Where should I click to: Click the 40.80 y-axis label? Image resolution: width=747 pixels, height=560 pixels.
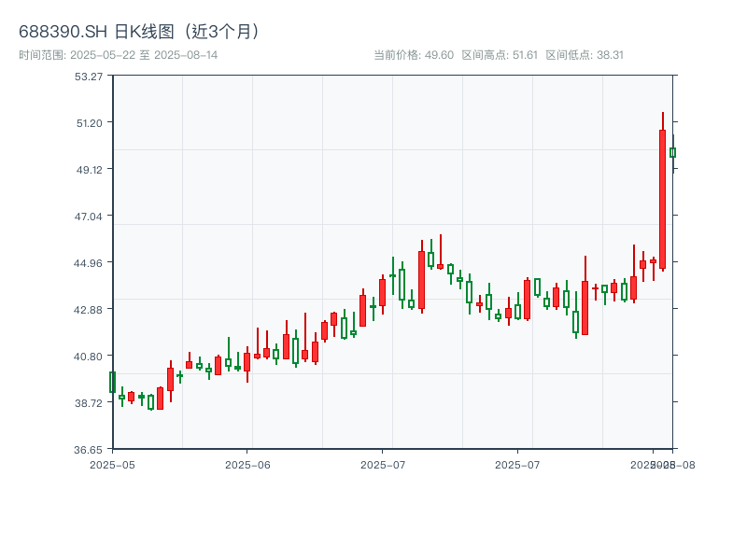point(88,357)
